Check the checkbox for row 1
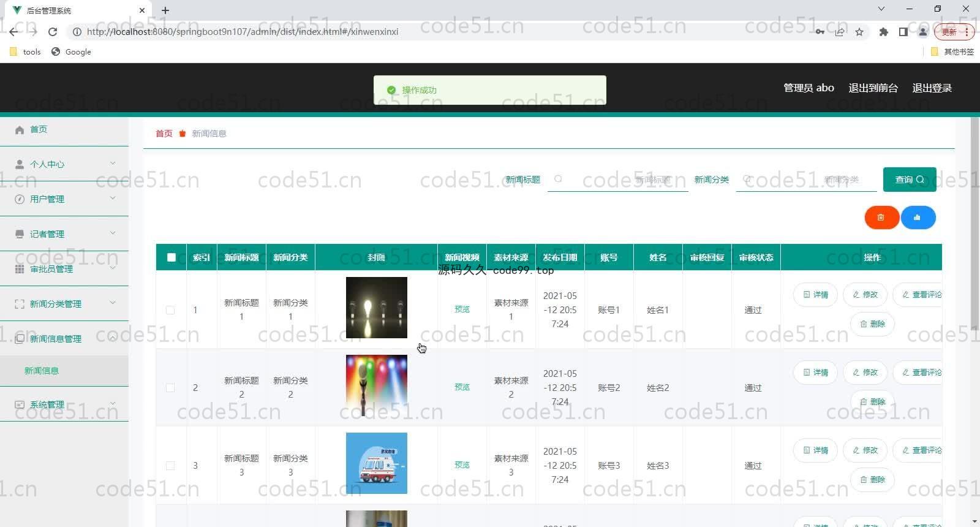 (170, 310)
